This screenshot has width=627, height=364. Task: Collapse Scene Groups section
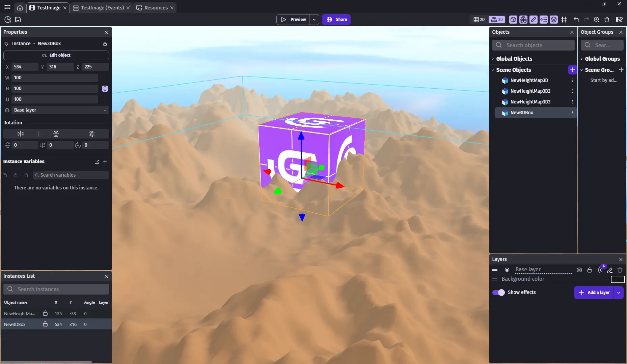coord(582,70)
